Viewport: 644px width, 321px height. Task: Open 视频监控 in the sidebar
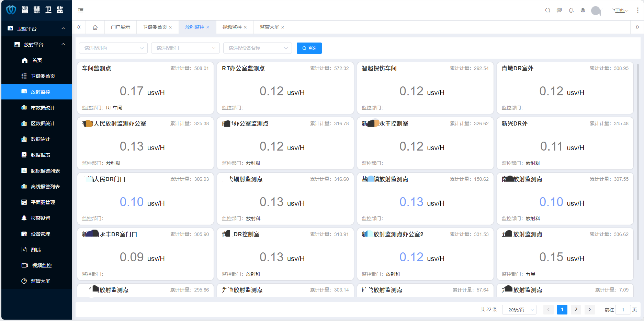click(x=37, y=265)
